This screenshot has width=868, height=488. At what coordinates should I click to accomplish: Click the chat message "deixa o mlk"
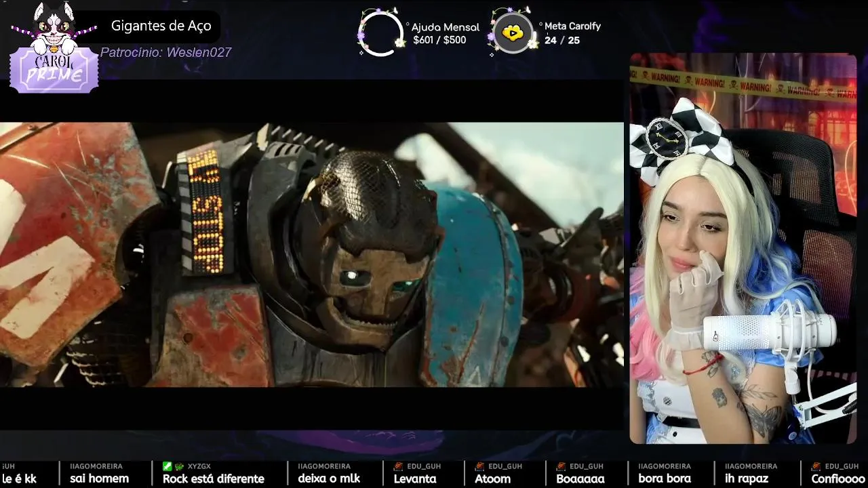[329, 479]
